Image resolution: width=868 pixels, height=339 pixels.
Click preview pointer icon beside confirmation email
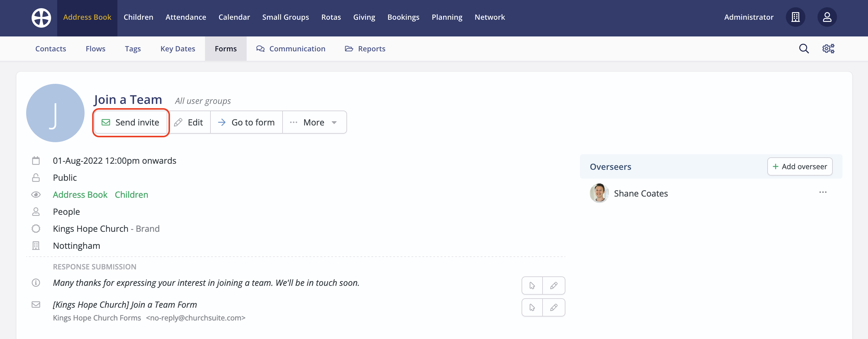(x=532, y=307)
